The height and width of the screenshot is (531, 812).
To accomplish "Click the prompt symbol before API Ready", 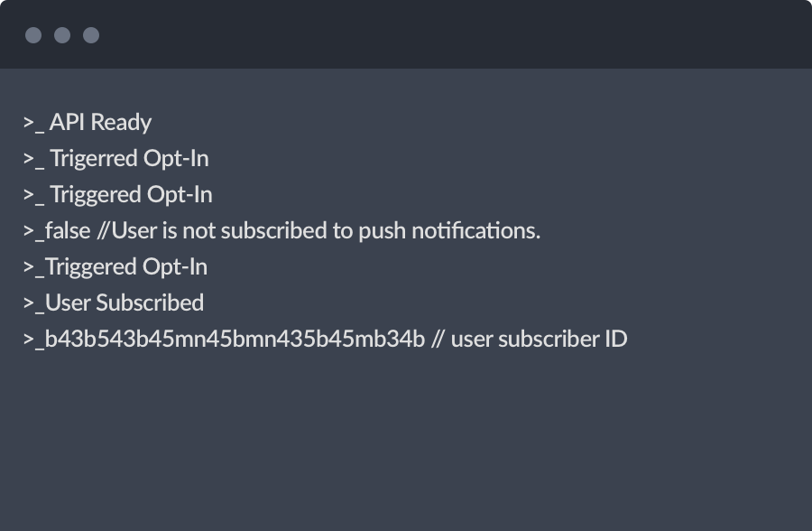I will pyautogui.click(x=33, y=124).
